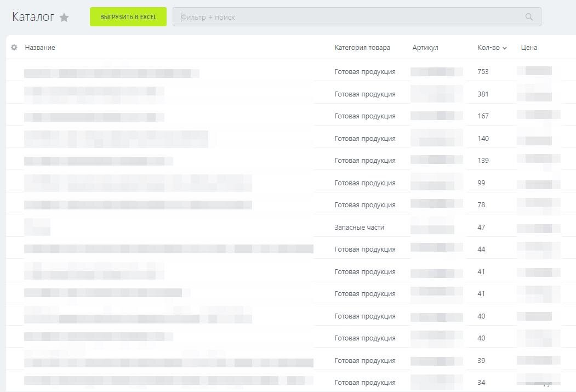Sort by the Название column header
Image resolution: width=576 pixels, height=392 pixels.
click(40, 47)
